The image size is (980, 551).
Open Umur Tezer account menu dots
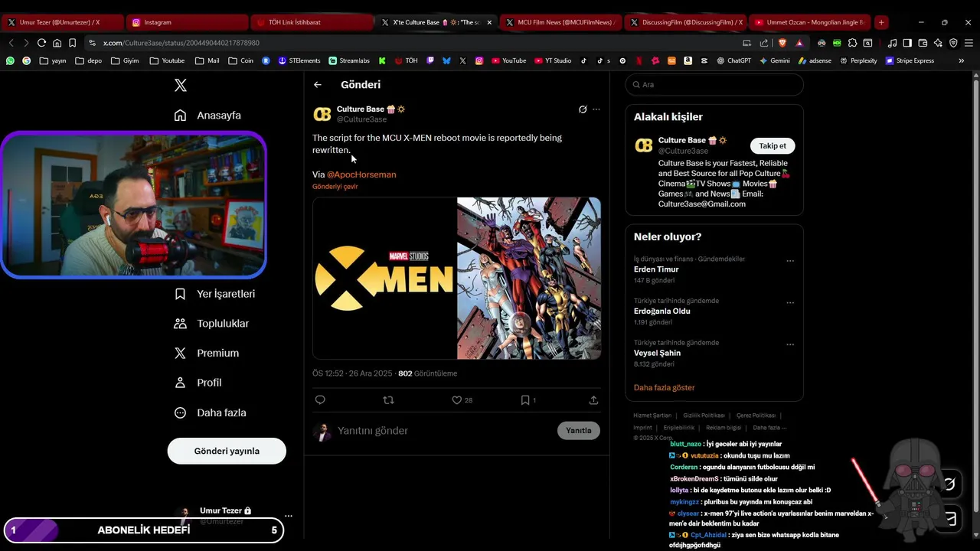tap(289, 516)
